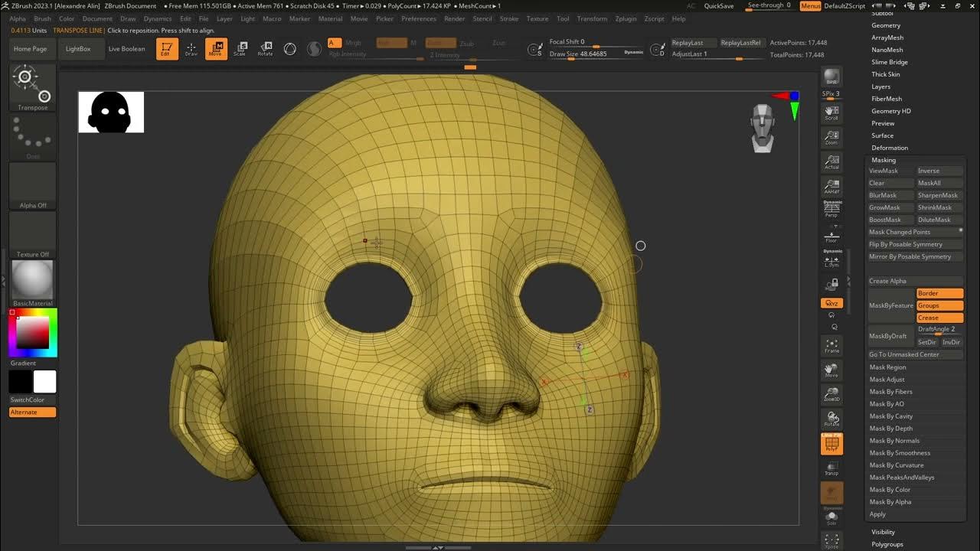Click the BPR render icon
Screen dimensions: 980x551
[831, 77]
